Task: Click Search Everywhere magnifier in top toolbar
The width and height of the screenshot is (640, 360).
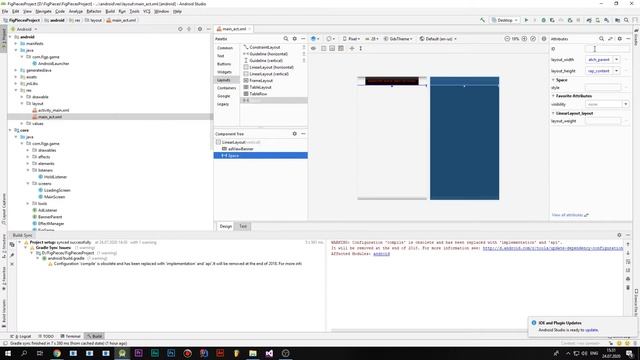Action: [626, 20]
